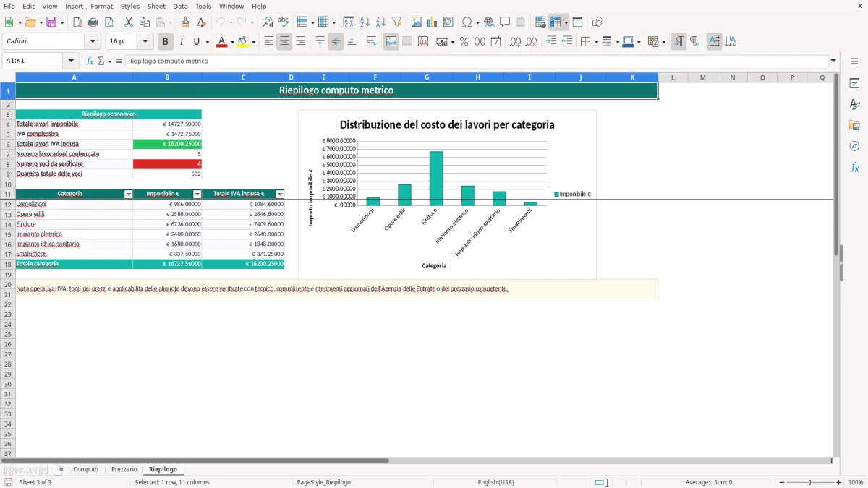The image size is (868, 488).
Task: Click the Sort Descending icon
Action: (x=381, y=22)
